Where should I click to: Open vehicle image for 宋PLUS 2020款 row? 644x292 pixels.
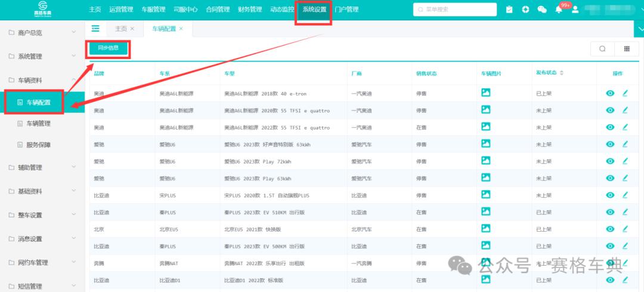[486, 195]
